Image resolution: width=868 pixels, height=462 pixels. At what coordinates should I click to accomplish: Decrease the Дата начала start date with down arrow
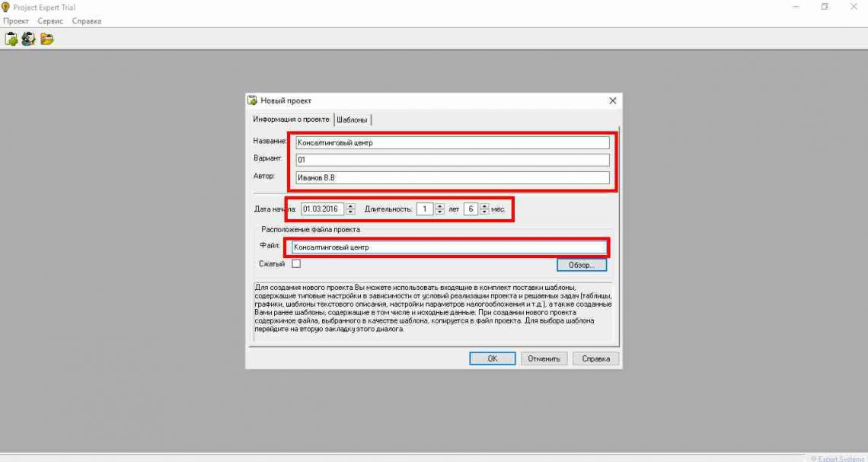[x=350, y=212]
